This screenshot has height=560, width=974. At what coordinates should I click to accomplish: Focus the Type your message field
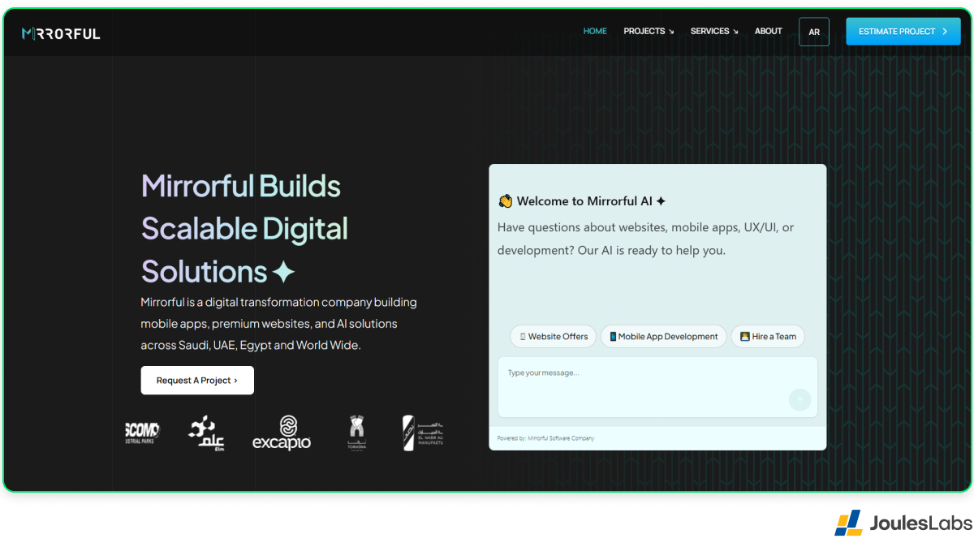[x=657, y=387]
